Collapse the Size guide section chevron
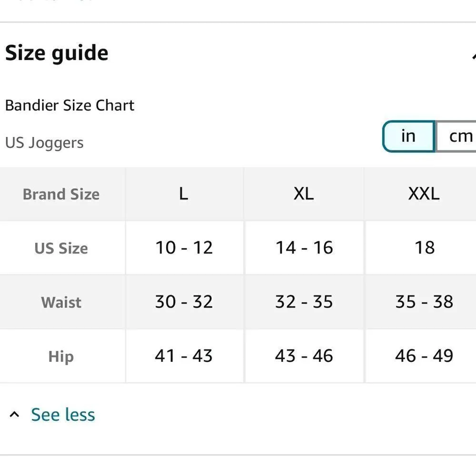Viewport: 476px width, 476px height. coord(473,55)
